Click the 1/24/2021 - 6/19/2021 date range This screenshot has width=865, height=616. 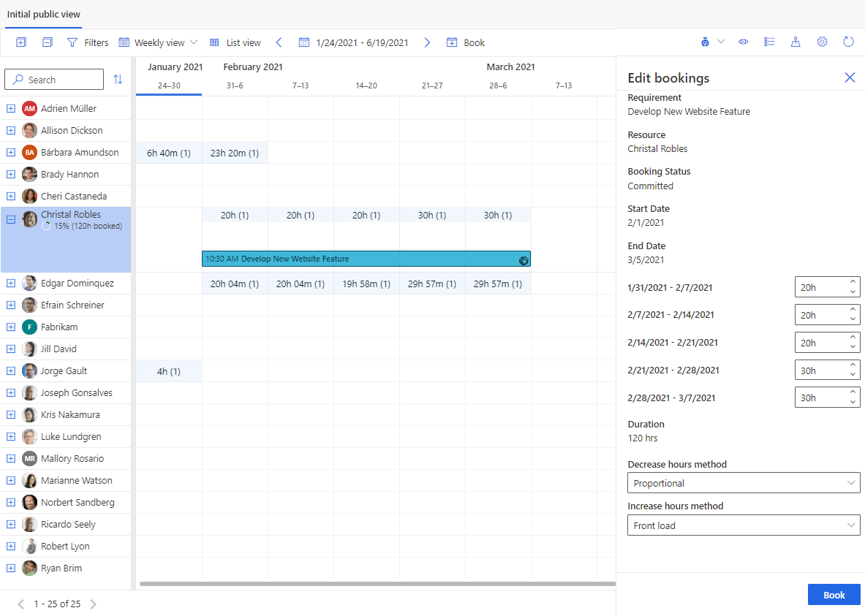(362, 42)
